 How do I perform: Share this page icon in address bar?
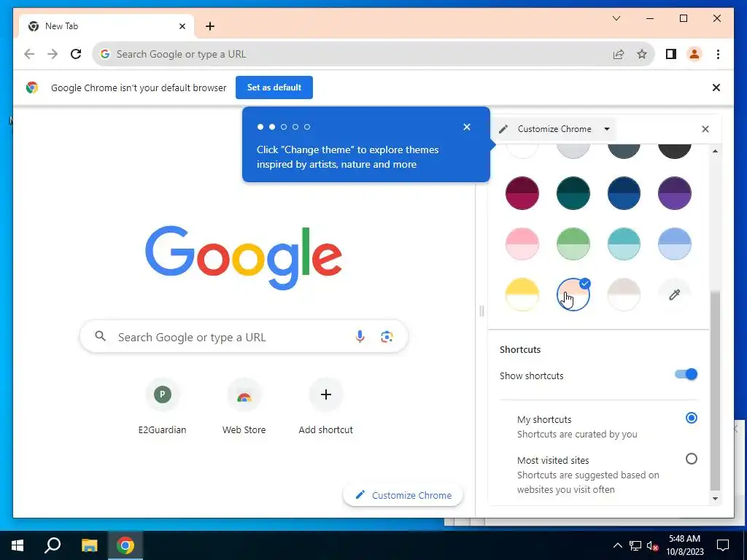point(619,54)
